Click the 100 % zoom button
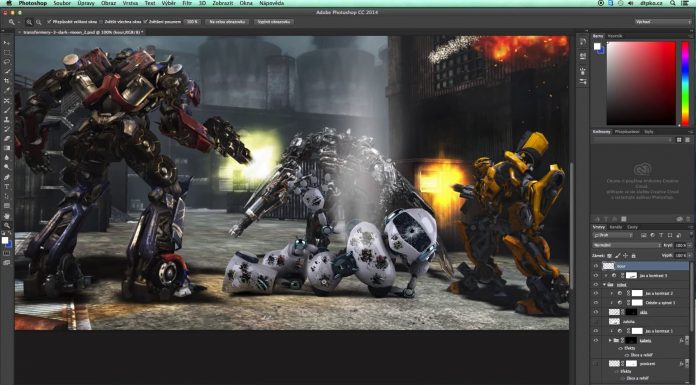The image size is (696, 385). (x=192, y=22)
